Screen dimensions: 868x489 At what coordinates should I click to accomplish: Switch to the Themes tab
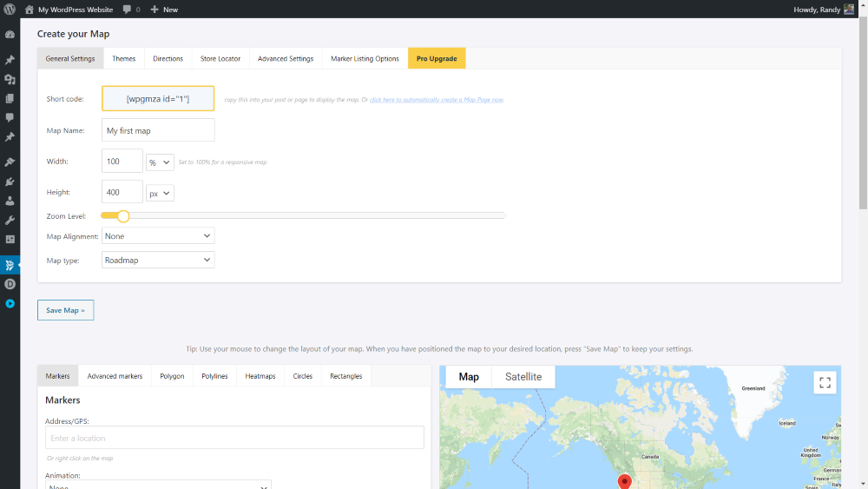click(124, 58)
